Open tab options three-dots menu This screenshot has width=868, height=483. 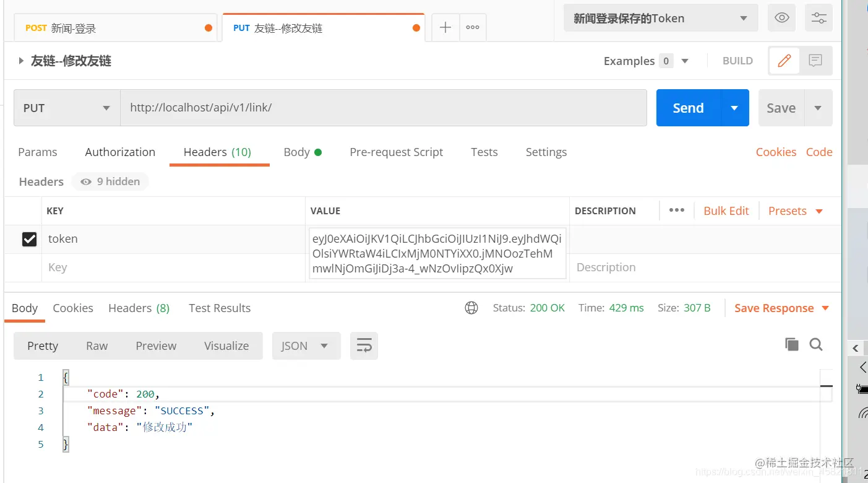[473, 27]
